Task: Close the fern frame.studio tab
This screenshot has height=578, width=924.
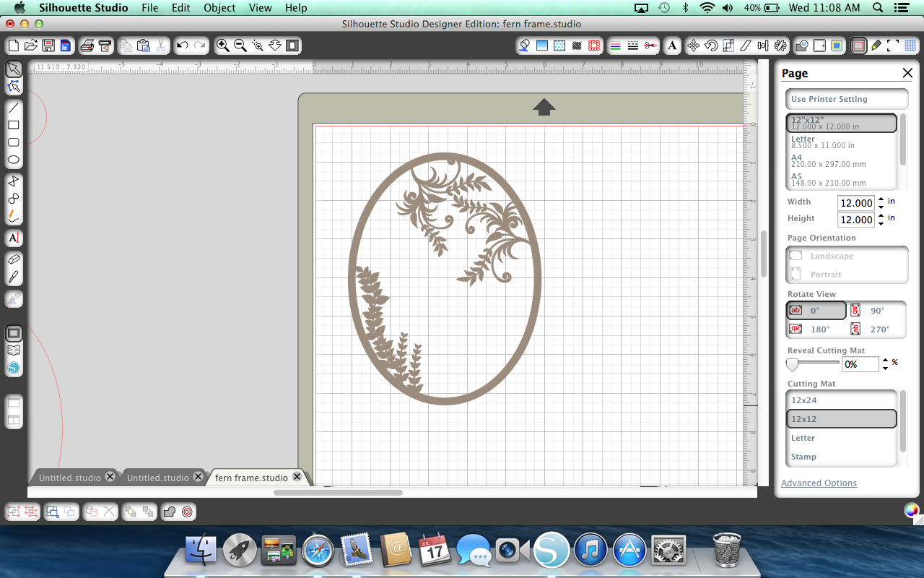Action: coord(297,477)
